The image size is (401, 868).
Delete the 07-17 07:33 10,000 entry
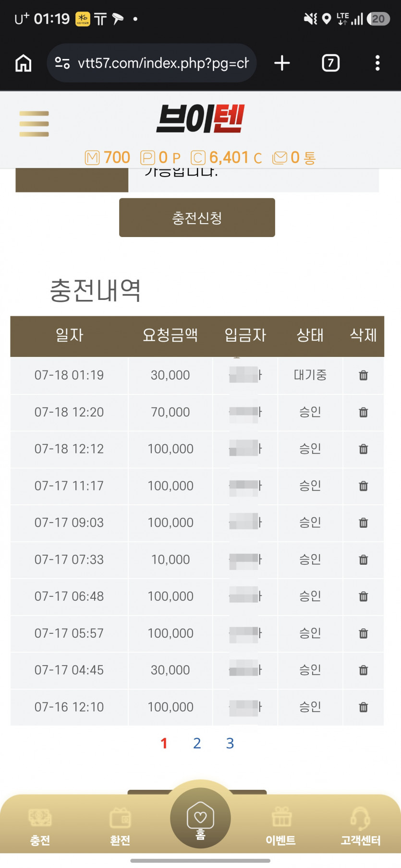point(364,559)
